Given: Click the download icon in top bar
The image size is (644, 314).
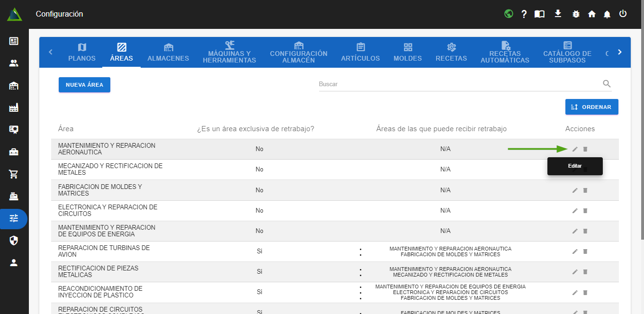Looking at the screenshot, I should click(558, 14).
